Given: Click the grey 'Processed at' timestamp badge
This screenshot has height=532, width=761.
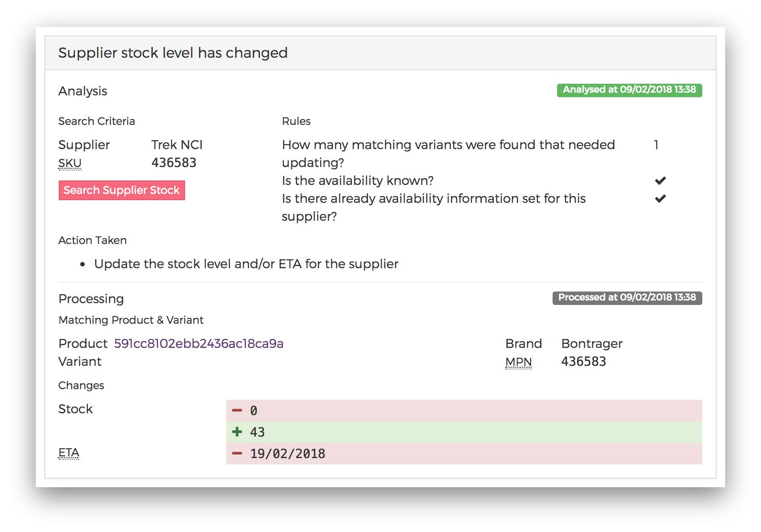Looking at the screenshot, I should pyautogui.click(x=627, y=298).
